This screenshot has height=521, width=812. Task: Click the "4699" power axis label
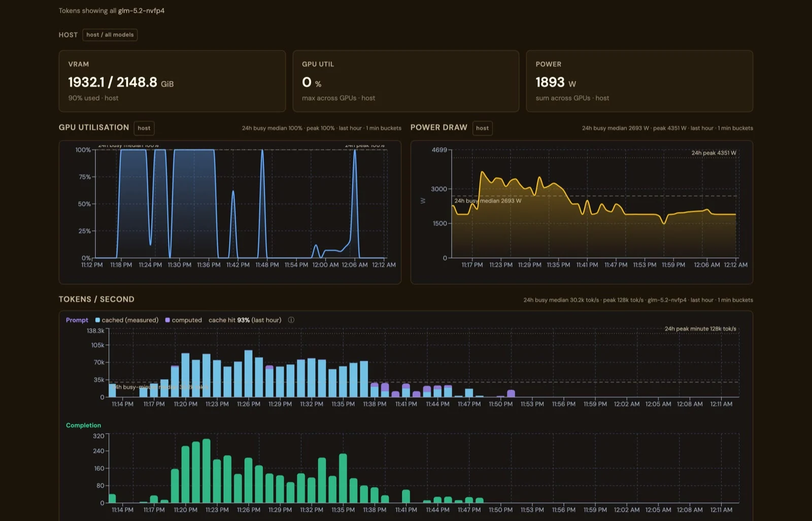click(x=439, y=150)
